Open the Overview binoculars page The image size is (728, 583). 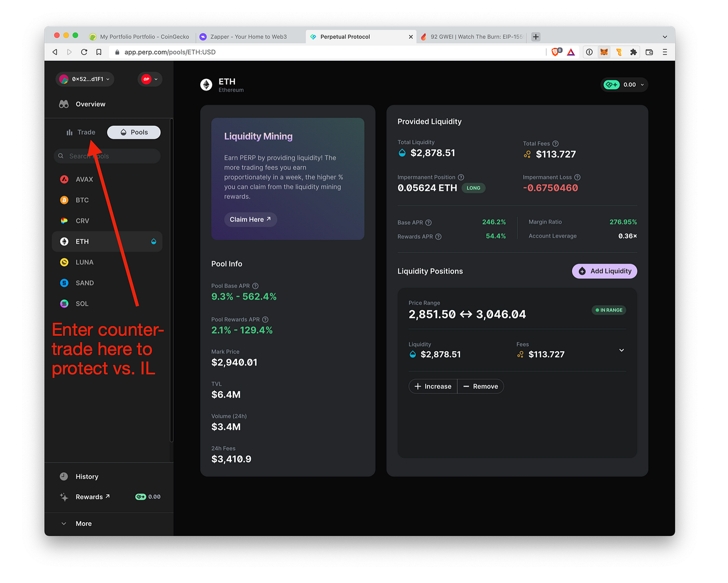coord(82,104)
